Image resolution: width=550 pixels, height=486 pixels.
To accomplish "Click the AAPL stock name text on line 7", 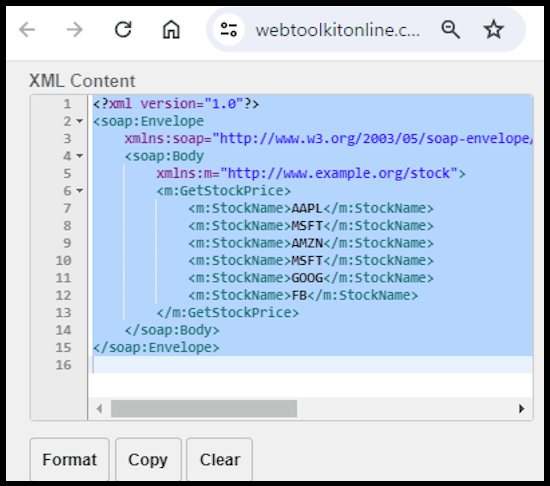I will pyautogui.click(x=307, y=209).
